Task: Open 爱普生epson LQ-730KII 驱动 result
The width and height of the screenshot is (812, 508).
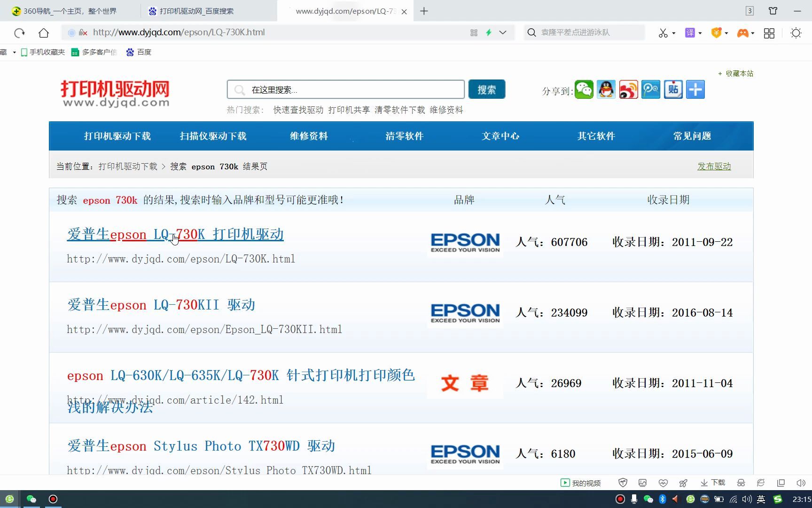Action: click(161, 305)
